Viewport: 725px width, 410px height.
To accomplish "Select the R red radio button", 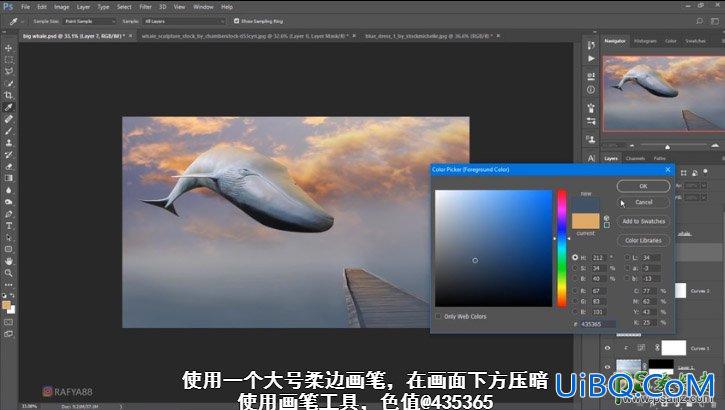I will [575, 291].
